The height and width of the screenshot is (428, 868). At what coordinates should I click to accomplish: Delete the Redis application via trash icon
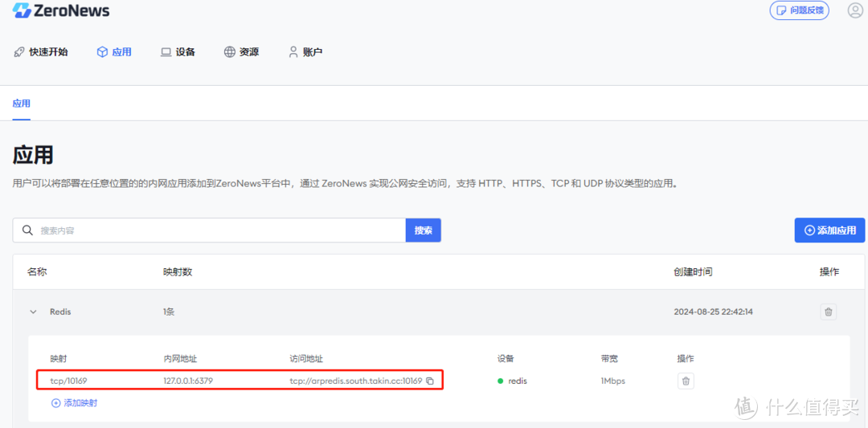click(828, 312)
